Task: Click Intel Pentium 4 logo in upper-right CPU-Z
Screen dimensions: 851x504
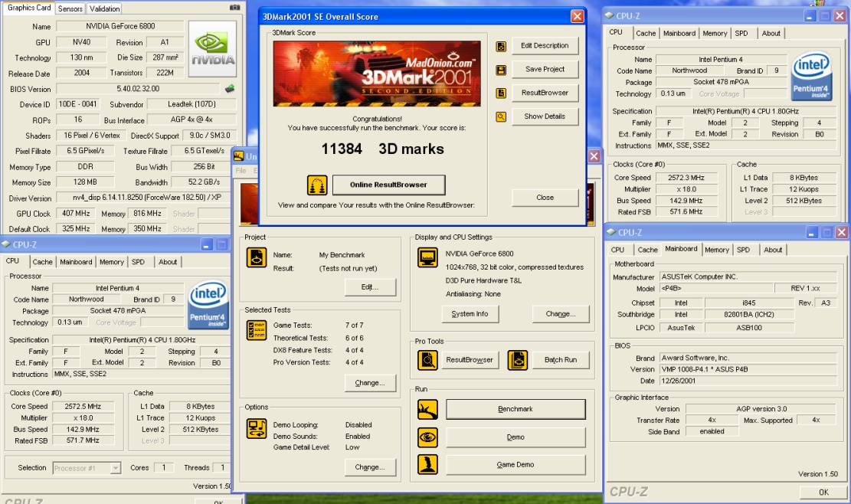Action: (811, 76)
